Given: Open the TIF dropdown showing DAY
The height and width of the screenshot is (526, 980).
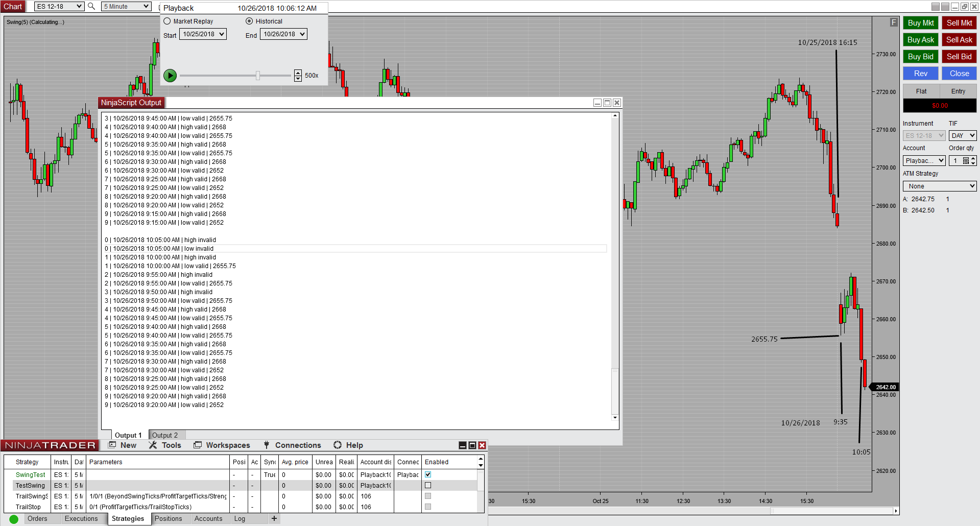Looking at the screenshot, I should pyautogui.click(x=963, y=136).
